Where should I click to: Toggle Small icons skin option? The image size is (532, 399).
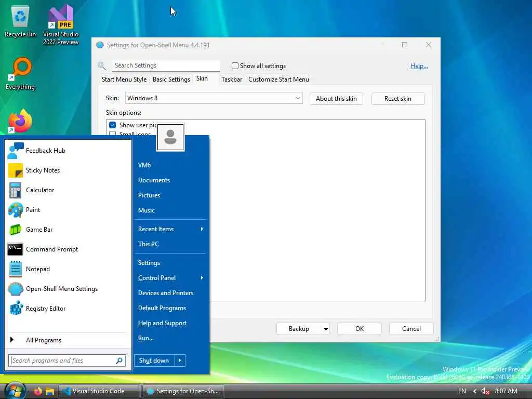coord(113,134)
